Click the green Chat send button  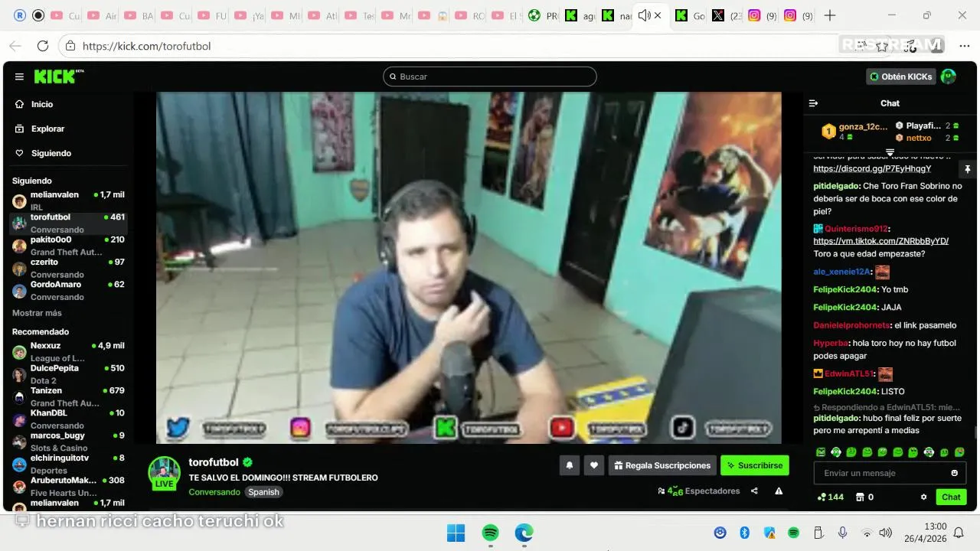[x=951, y=497]
